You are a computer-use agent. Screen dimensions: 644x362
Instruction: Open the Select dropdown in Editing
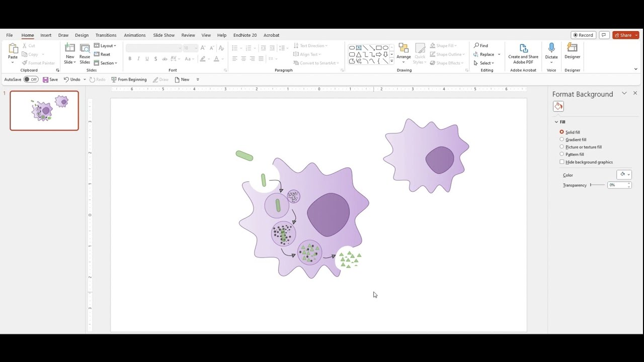point(484,63)
